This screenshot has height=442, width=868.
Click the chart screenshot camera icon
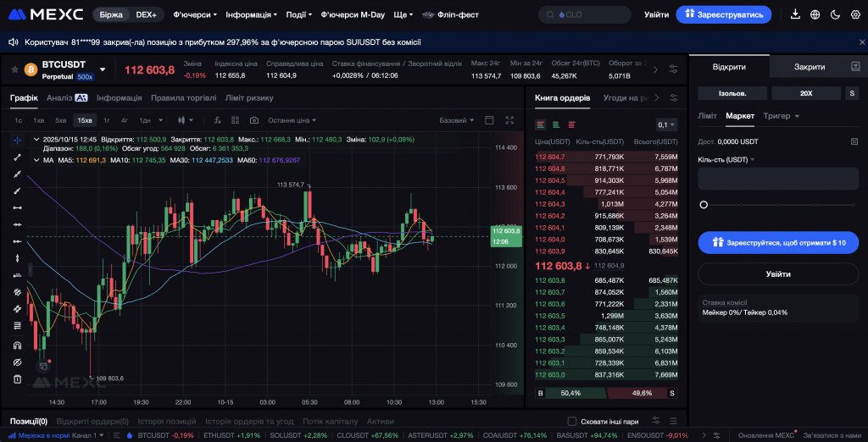pos(253,120)
